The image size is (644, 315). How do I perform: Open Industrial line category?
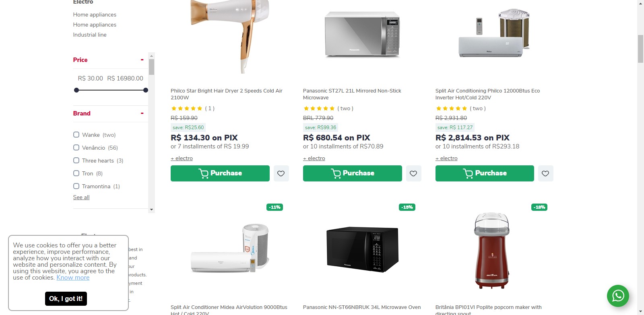90,35
